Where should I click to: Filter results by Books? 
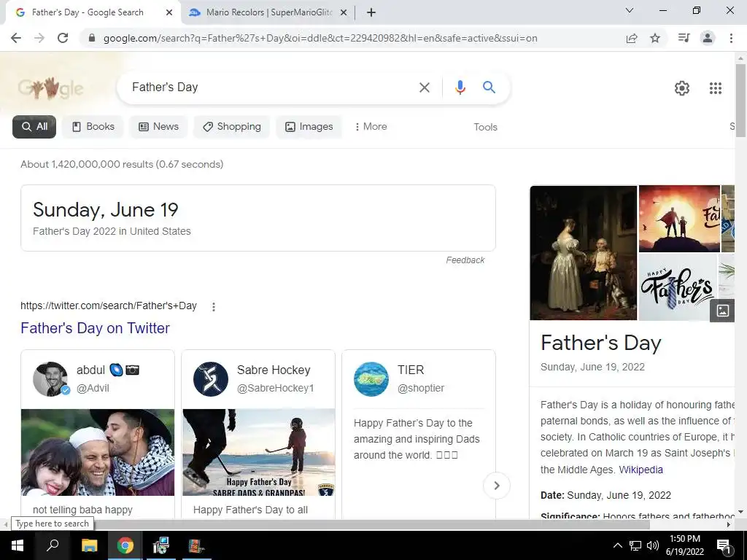coord(93,127)
